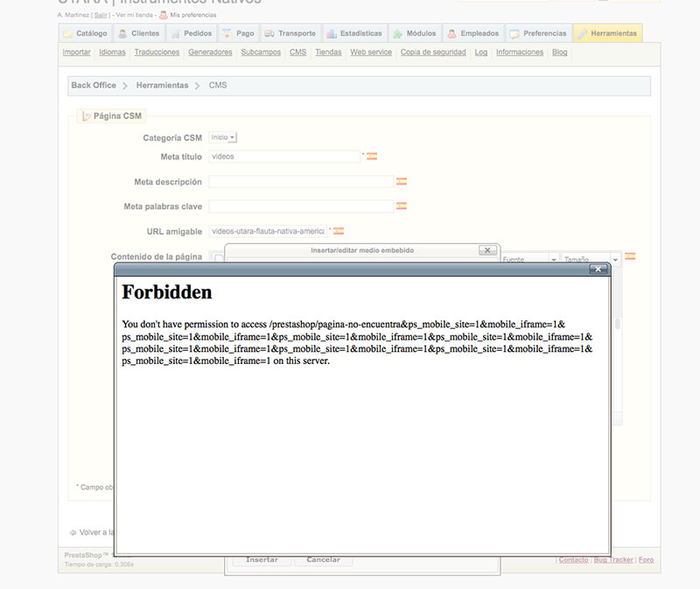Click the Idiomas submenu link
This screenshot has height=589, width=700.
[x=112, y=53]
